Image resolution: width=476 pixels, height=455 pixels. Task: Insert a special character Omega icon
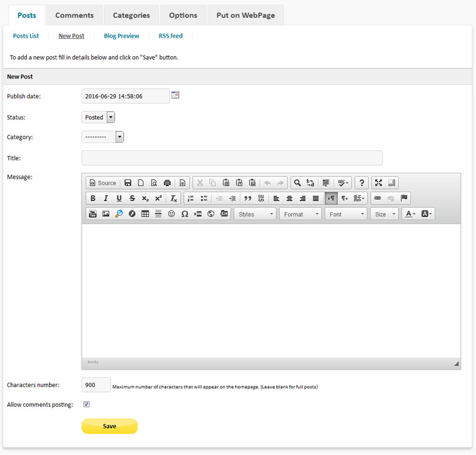point(185,214)
